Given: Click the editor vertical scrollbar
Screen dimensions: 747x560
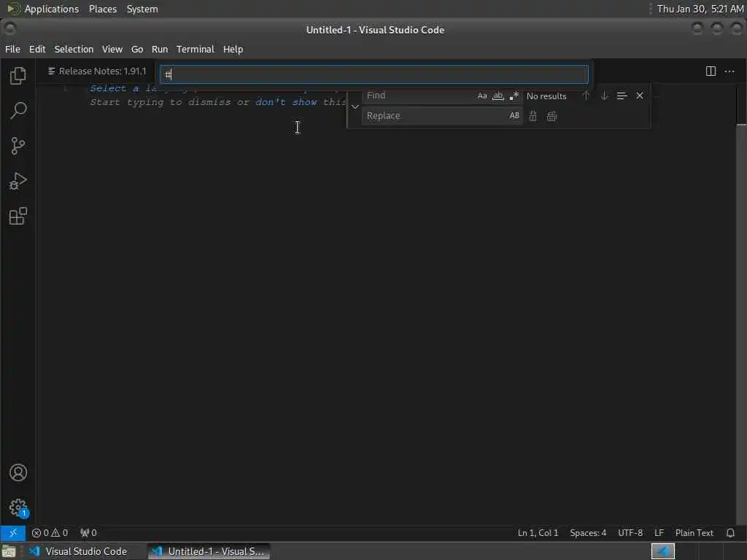Looking at the screenshot, I should coord(741,305).
